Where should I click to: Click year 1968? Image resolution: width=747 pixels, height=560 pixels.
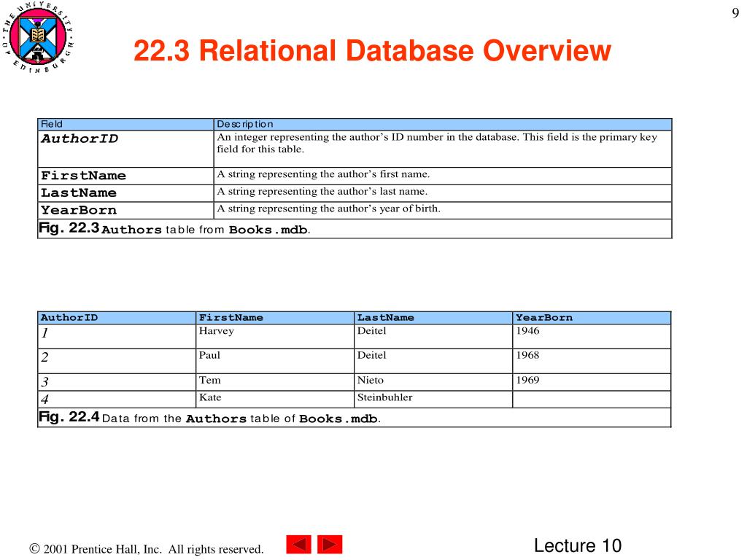click(527, 355)
